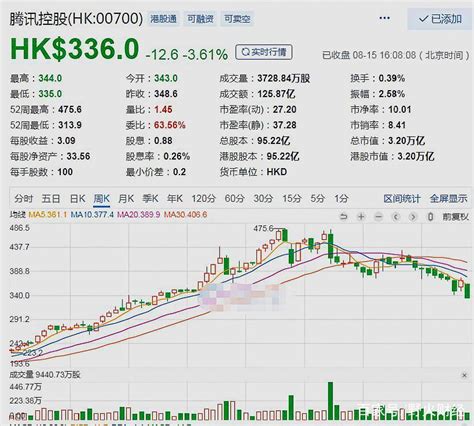The width and height of the screenshot is (474, 426).
Task: Click the 最高 344.0 value
Action: click(x=50, y=79)
